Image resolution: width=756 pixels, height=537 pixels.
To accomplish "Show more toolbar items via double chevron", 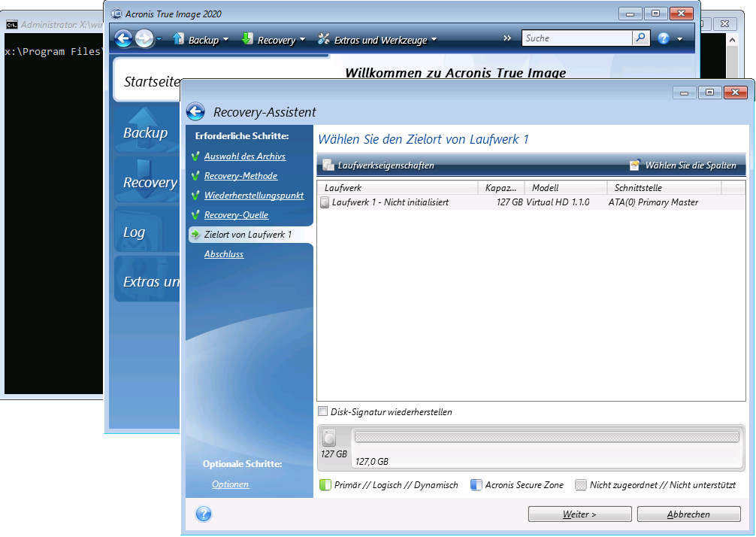I will [507, 38].
